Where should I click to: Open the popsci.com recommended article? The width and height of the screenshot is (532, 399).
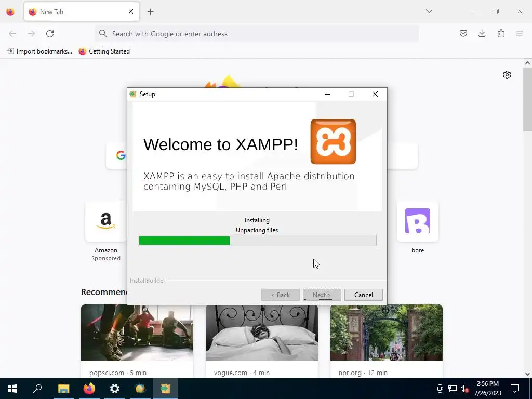click(137, 341)
